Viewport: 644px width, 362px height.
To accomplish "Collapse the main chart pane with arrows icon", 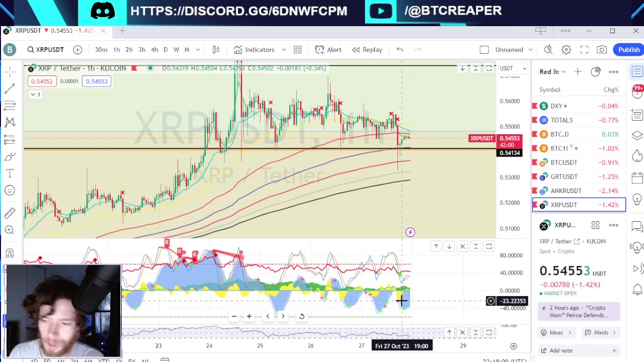I will [475, 68].
